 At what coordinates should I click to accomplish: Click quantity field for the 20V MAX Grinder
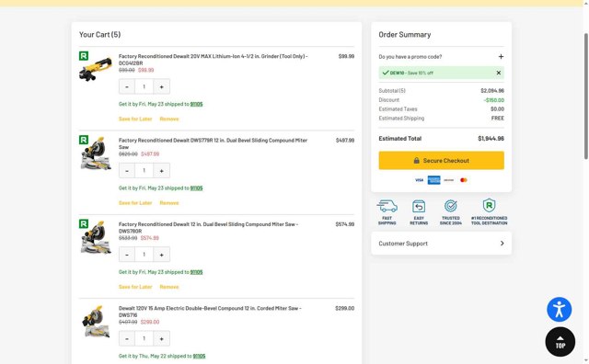144,86
